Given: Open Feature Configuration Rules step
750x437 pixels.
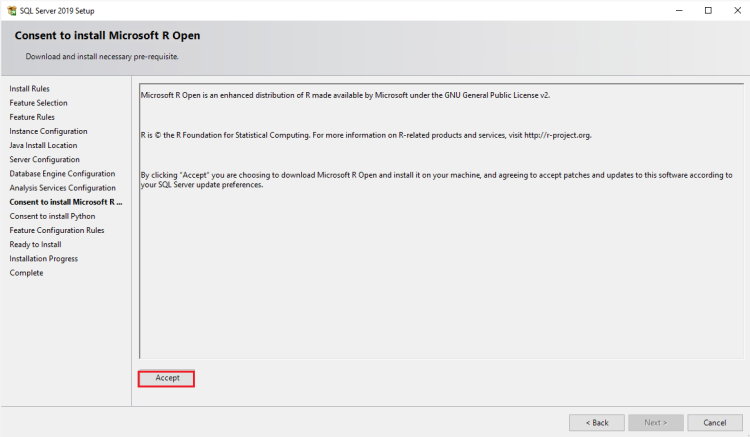Looking at the screenshot, I should click(57, 230).
